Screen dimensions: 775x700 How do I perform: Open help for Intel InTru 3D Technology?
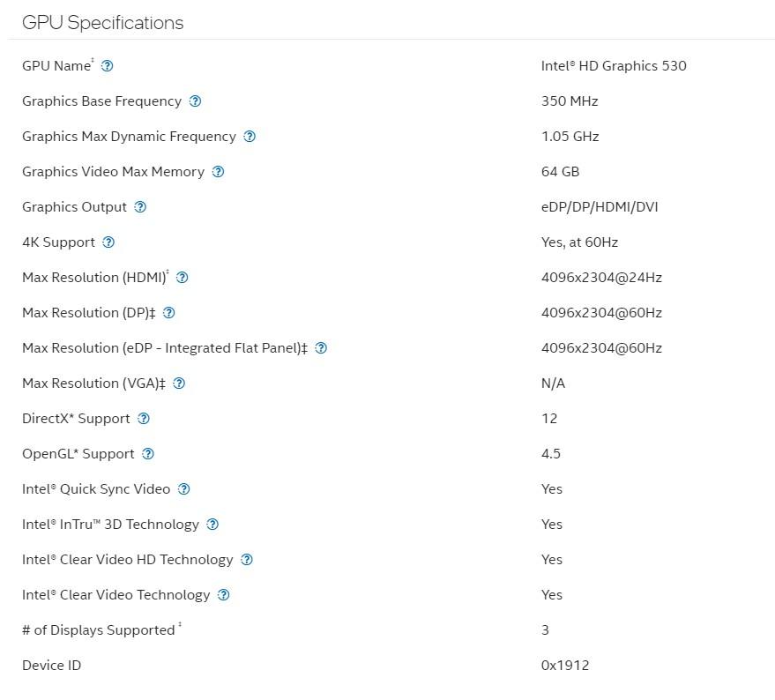212,525
